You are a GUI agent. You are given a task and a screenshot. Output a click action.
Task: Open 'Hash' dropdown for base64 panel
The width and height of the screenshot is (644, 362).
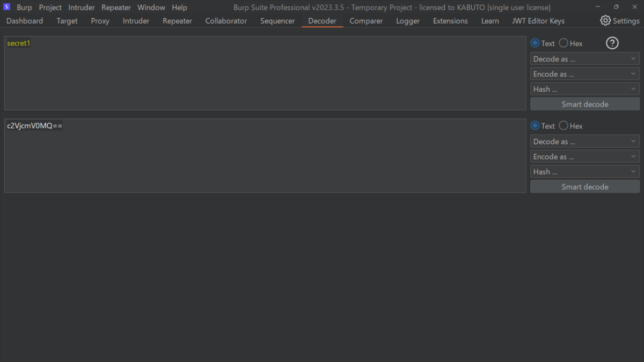coord(585,172)
